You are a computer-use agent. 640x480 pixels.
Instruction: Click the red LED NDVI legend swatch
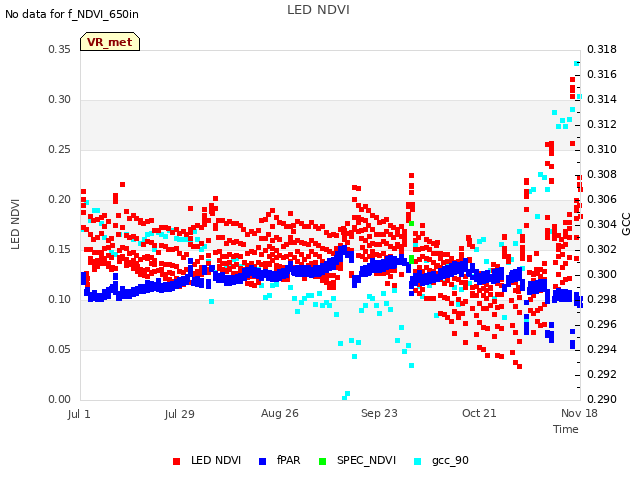click(176, 461)
